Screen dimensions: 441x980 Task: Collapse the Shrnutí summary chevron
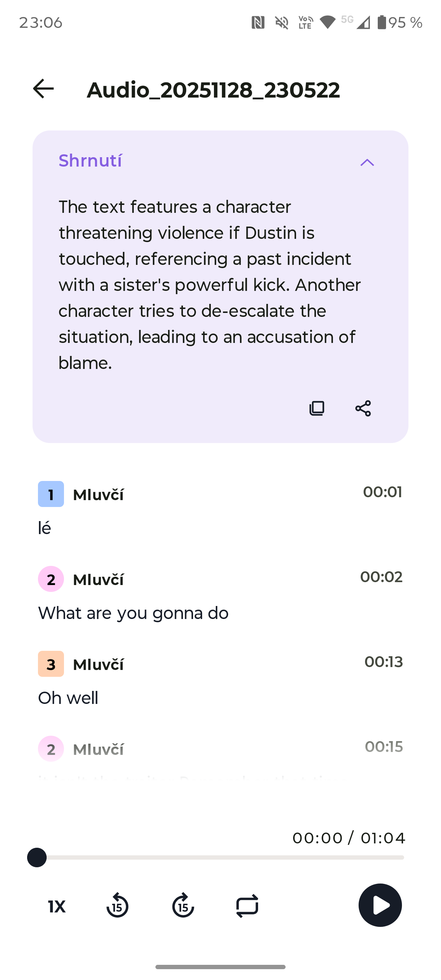click(367, 163)
